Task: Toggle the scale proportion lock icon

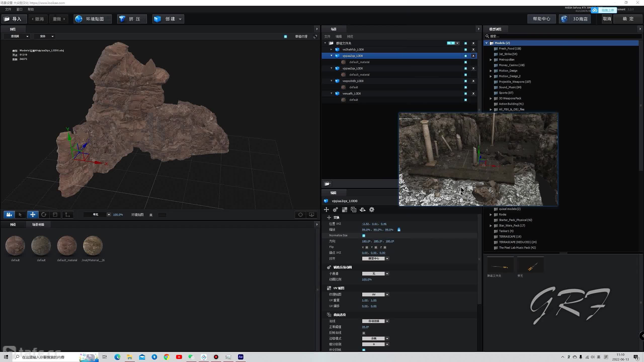Action: 399,230
